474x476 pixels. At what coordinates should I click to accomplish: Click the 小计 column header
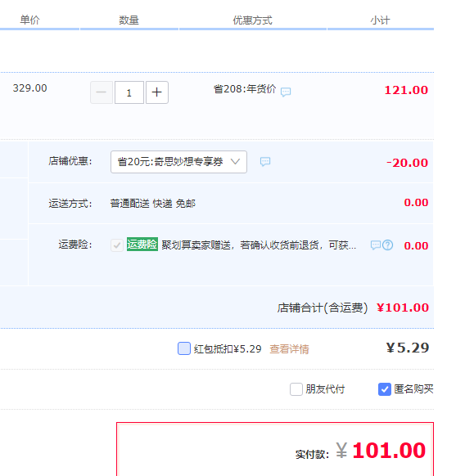pyautogui.click(x=380, y=20)
